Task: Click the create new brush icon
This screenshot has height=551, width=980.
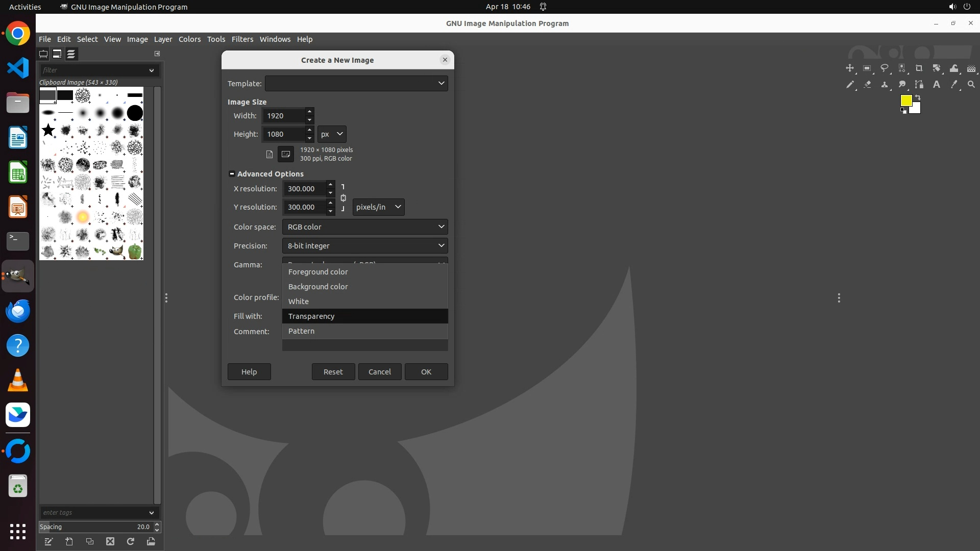Action: [x=69, y=541]
